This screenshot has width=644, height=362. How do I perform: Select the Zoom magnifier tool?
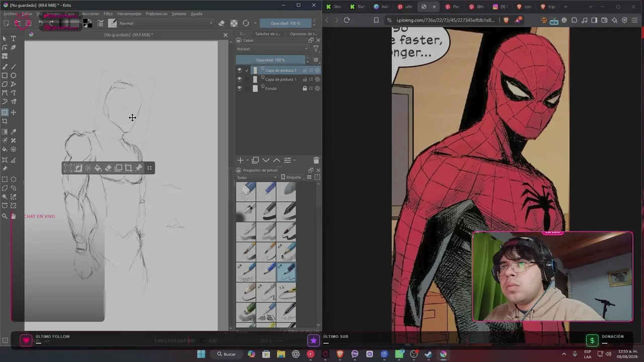coord(5,216)
